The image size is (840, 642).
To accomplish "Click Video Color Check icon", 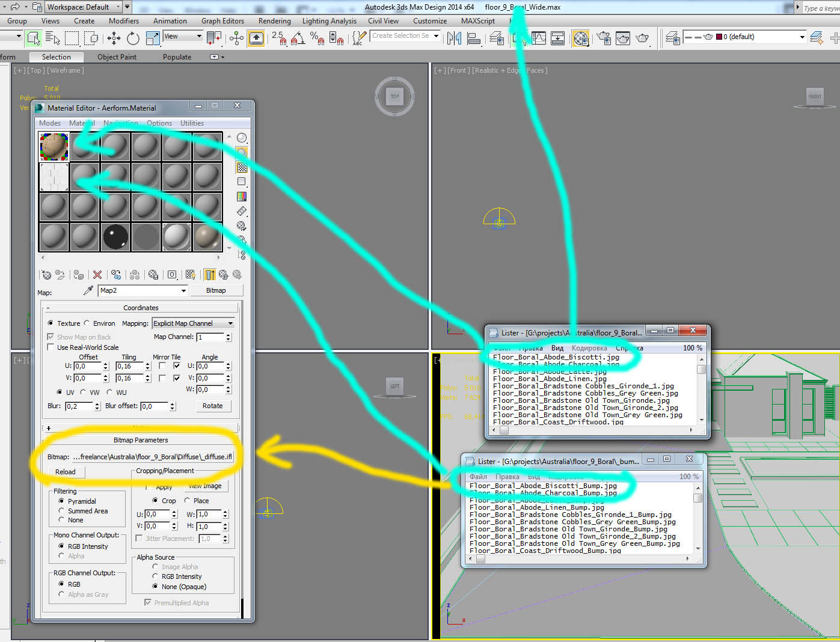I will tap(242, 197).
